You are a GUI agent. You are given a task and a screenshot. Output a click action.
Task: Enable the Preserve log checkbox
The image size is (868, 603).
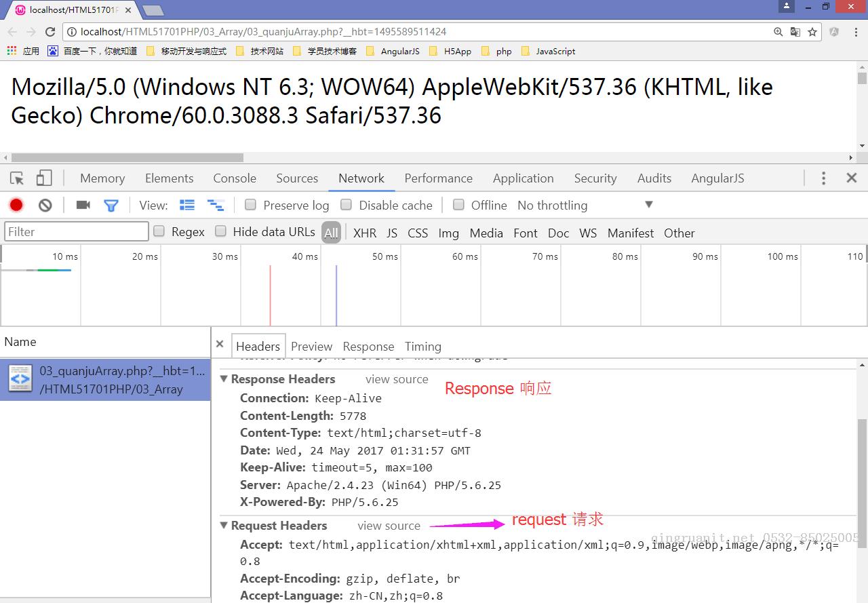click(251, 205)
